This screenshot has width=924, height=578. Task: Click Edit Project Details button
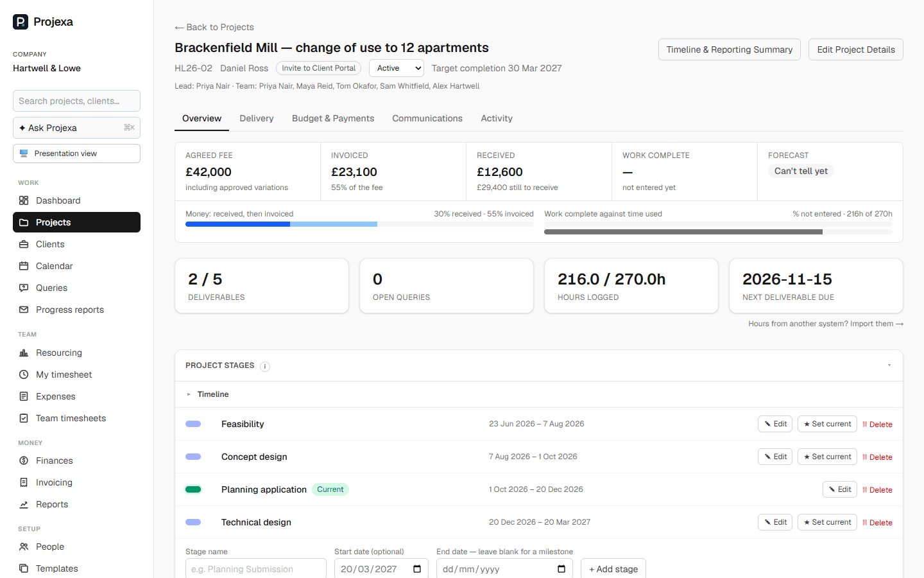click(856, 49)
